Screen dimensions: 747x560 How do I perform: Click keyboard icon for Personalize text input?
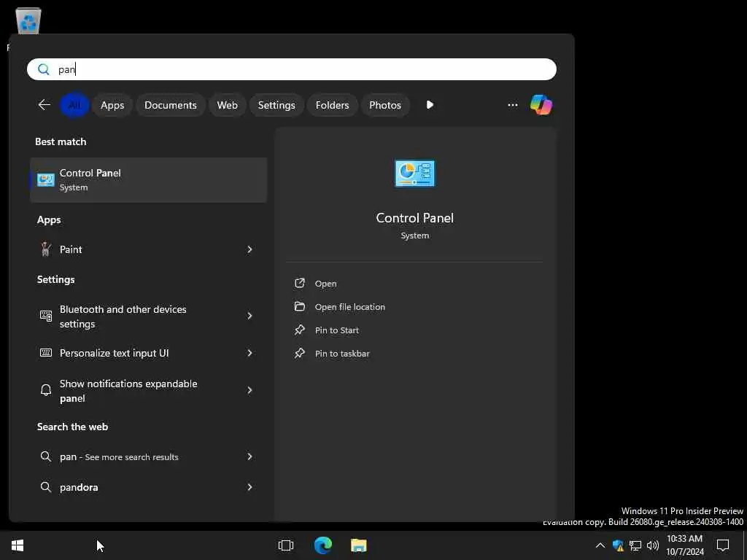pos(46,353)
